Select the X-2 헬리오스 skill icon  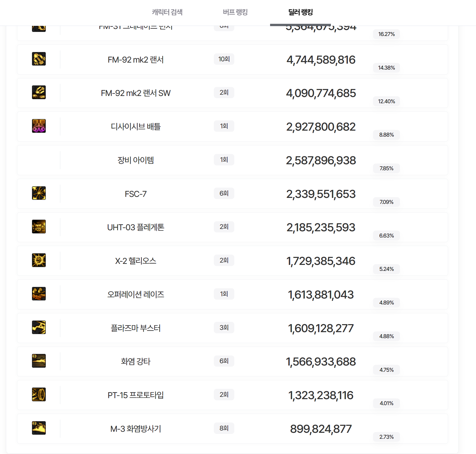click(x=39, y=260)
